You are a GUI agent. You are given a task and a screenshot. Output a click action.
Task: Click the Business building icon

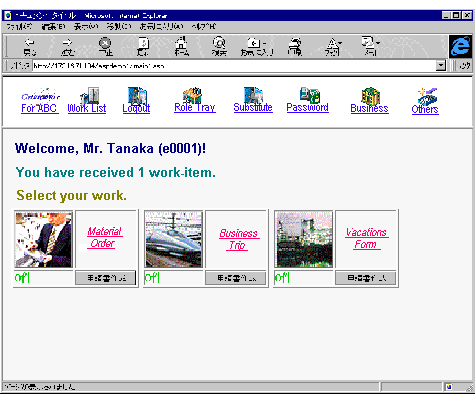(x=371, y=96)
